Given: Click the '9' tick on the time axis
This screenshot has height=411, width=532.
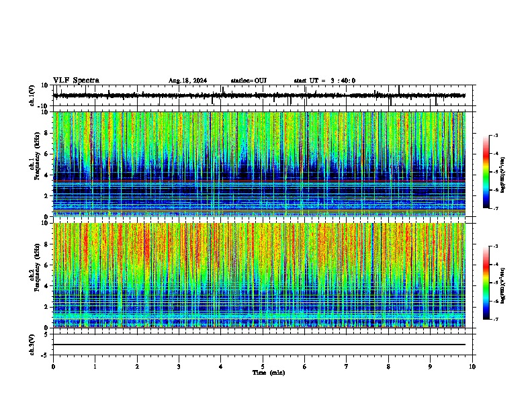Looking at the screenshot, I should (430, 367).
